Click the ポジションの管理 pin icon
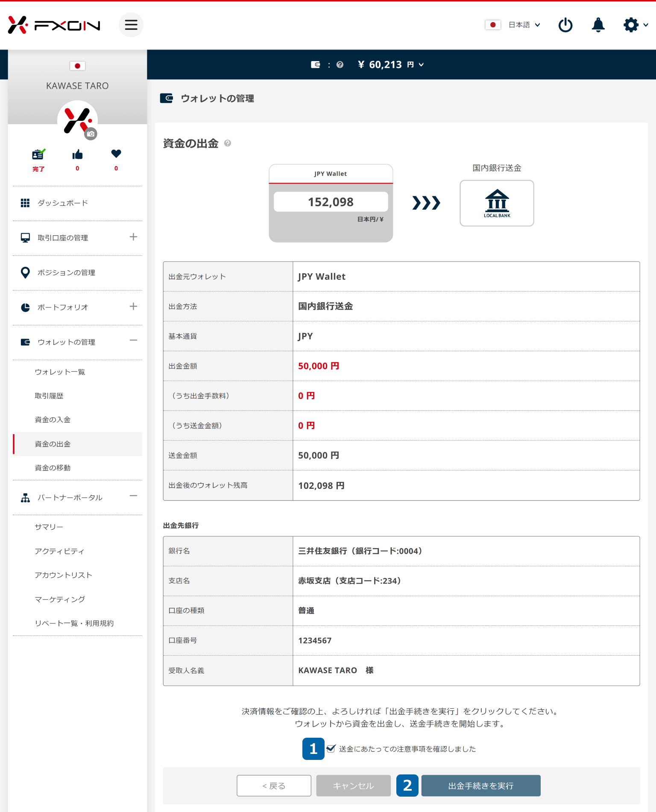The width and height of the screenshot is (656, 812). pyautogui.click(x=25, y=272)
